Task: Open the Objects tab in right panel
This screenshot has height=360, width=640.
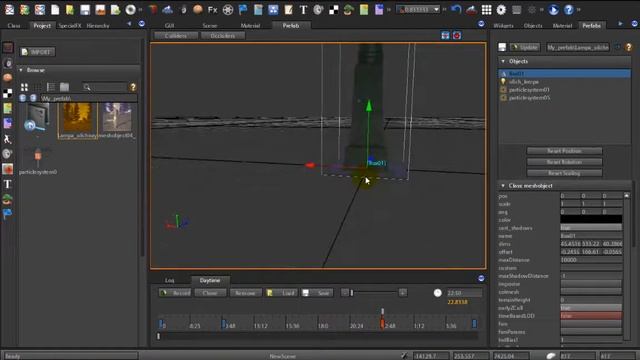Action: pos(533,25)
